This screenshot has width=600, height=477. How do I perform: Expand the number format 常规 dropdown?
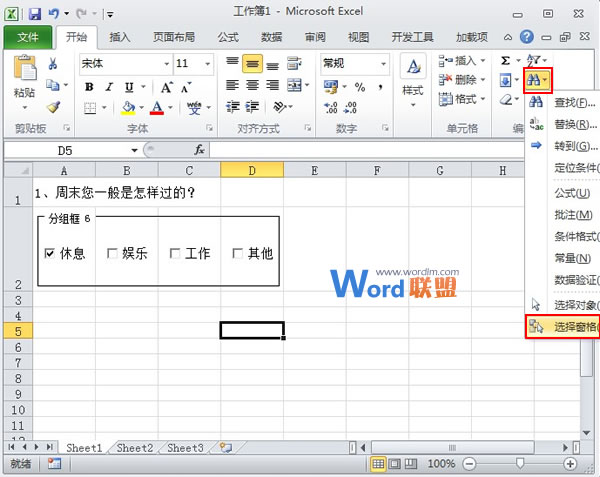point(382,63)
